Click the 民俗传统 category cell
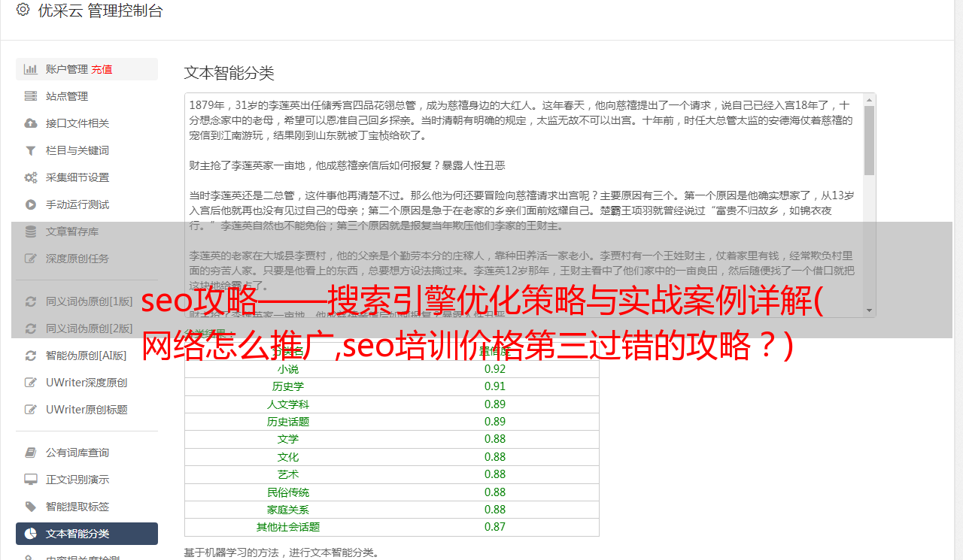The image size is (963, 560). coord(288,492)
